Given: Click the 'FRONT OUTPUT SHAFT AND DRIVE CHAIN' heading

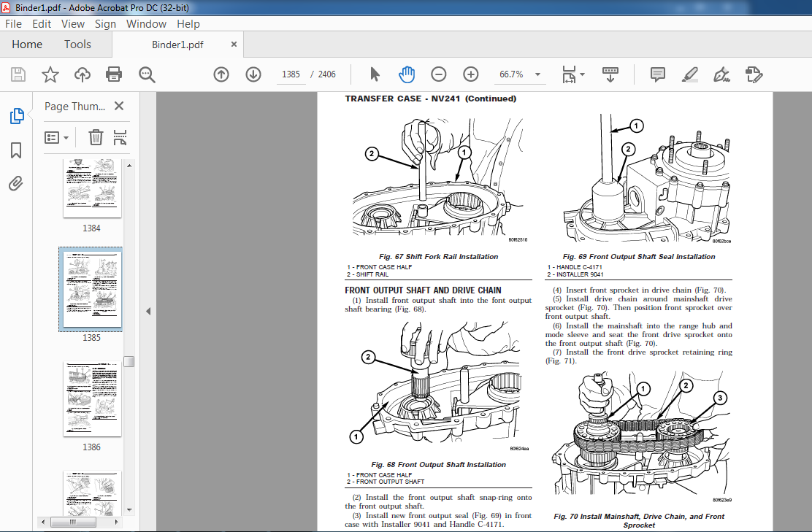Looking at the screenshot, I should (x=423, y=290).
